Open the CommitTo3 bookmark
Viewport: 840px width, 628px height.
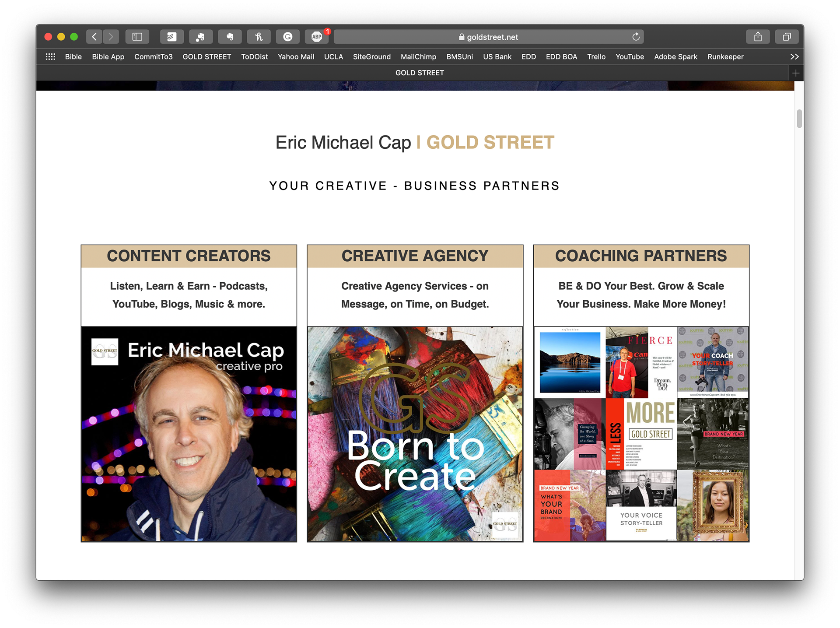coord(154,56)
